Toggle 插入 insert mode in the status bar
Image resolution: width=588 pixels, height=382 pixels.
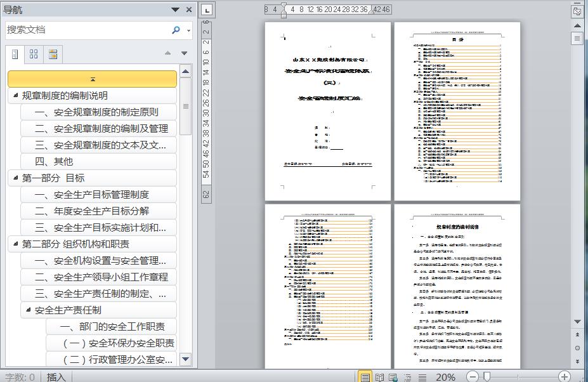pos(56,376)
